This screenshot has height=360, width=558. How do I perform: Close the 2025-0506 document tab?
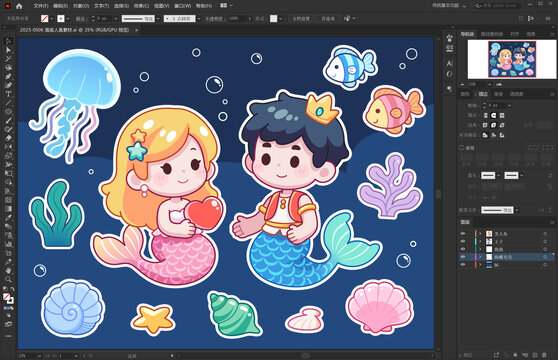point(136,30)
